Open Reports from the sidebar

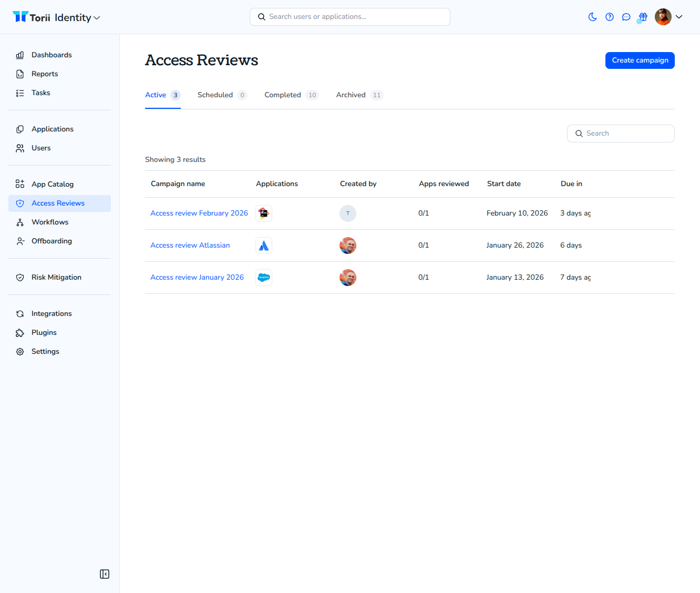tap(59, 74)
